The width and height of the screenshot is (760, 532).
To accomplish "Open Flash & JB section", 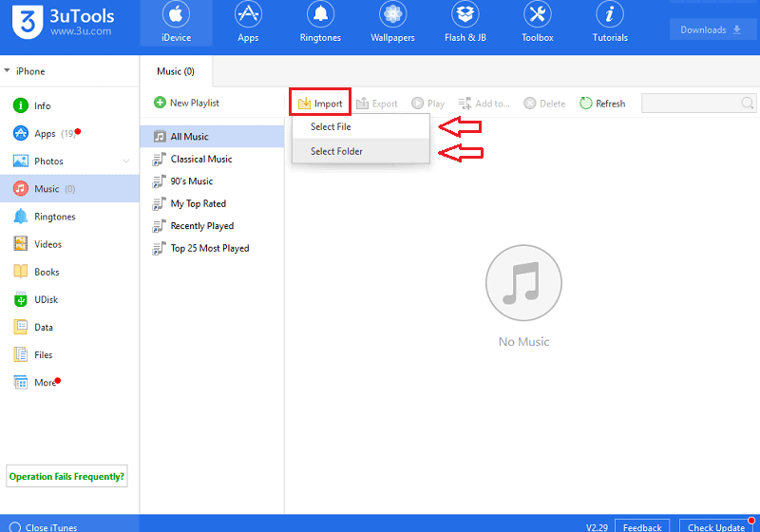I will pos(467,23).
